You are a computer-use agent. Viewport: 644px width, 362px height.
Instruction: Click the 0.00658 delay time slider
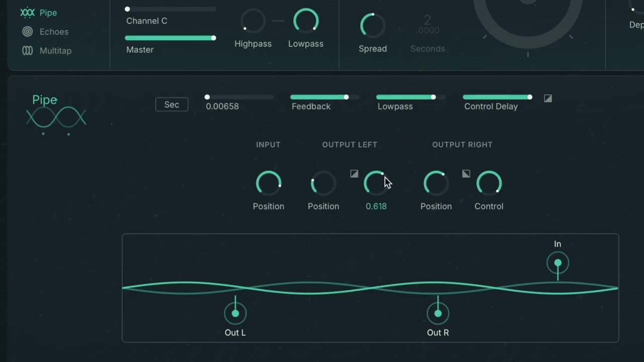(239, 97)
